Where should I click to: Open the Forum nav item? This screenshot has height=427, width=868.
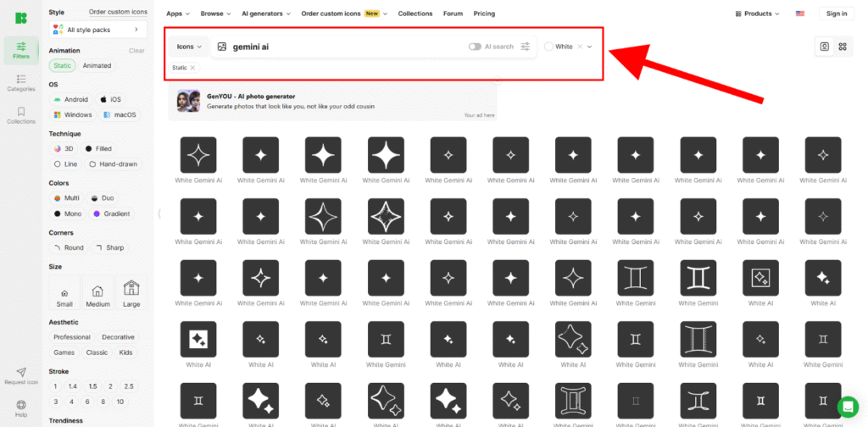tap(453, 14)
